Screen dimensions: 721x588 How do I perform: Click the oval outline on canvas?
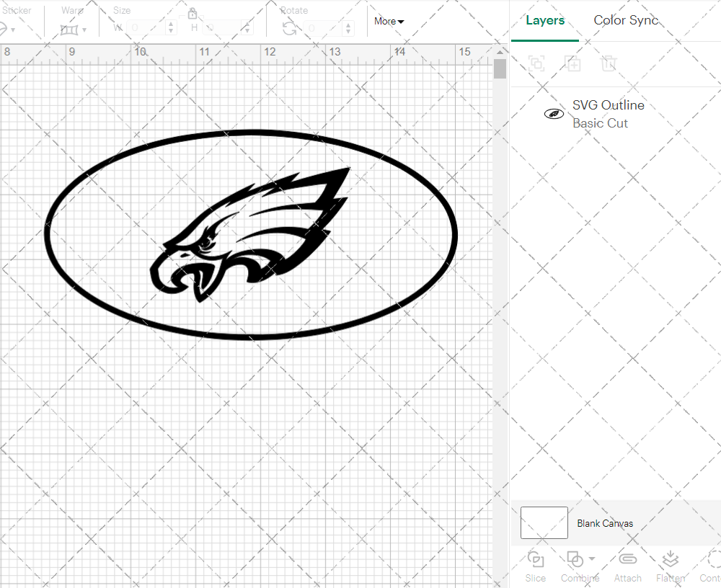tap(251, 133)
